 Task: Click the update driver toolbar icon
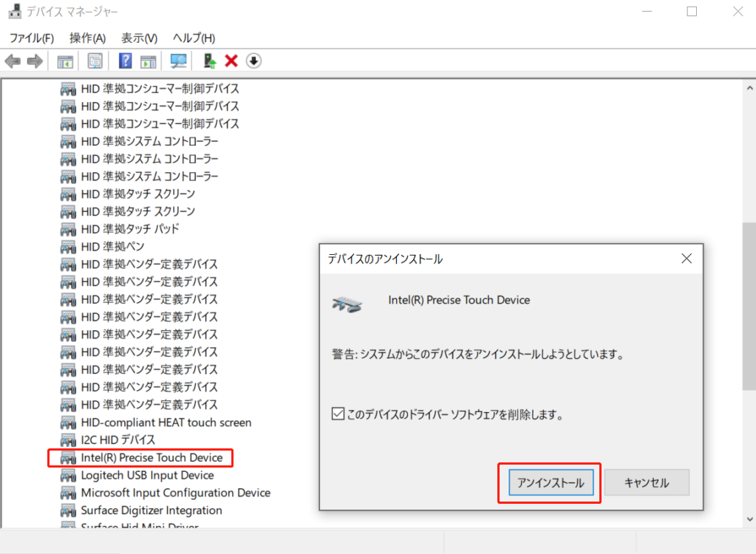pyautogui.click(x=210, y=61)
